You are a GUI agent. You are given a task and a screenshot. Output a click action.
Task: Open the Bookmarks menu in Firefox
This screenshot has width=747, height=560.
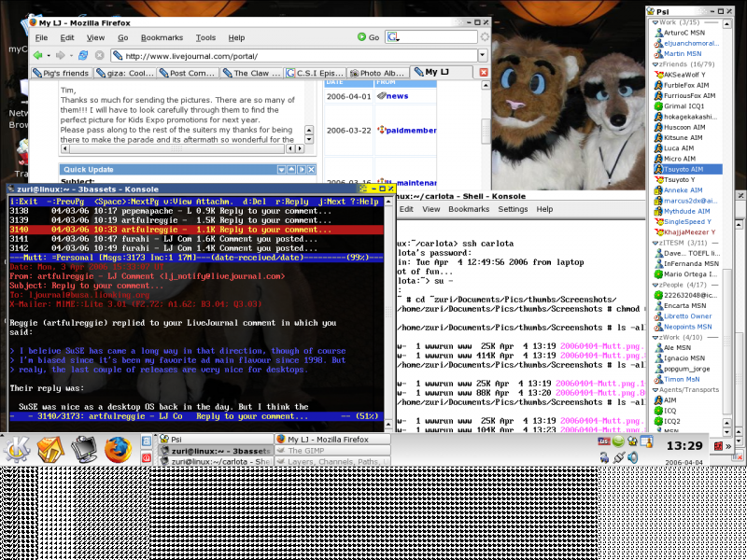[161, 39]
